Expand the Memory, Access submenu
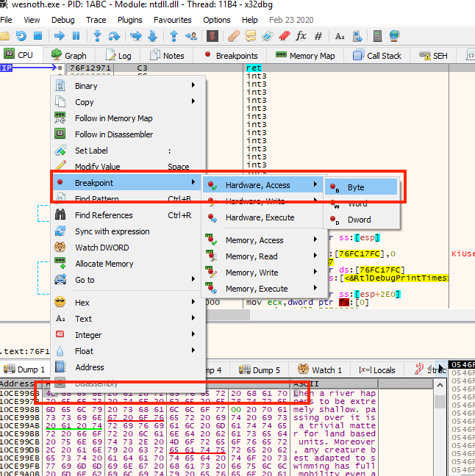This screenshot has height=476, width=475. 263,240
